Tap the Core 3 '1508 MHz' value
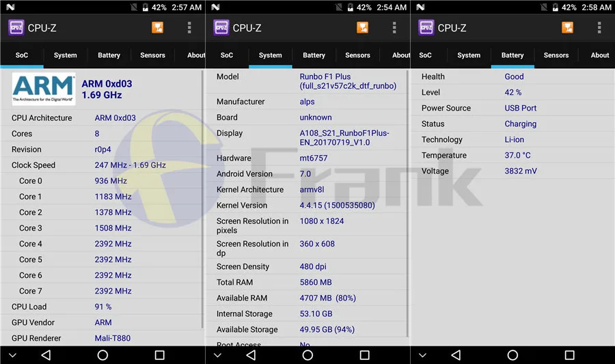The image size is (615, 364). pyautogui.click(x=113, y=228)
